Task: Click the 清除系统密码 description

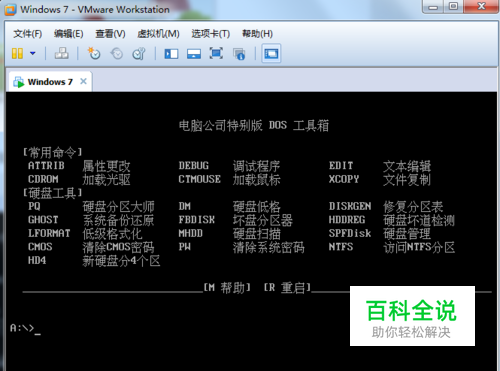Action: coord(269,247)
